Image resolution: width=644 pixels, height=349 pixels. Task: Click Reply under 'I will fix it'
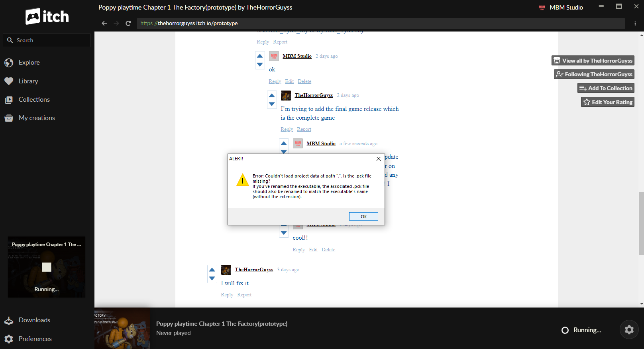tap(227, 295)
